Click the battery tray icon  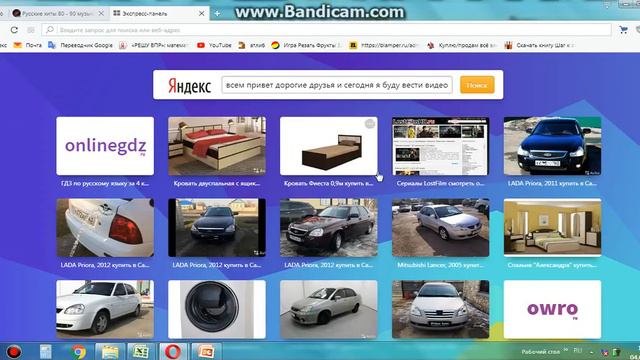tap(616, 352)
